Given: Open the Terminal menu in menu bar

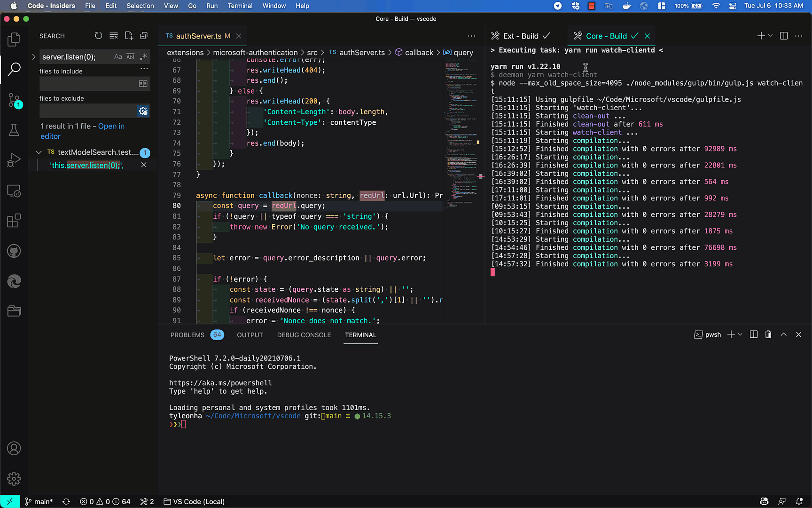Looking at the screenshot, I should tap(240, 6).
